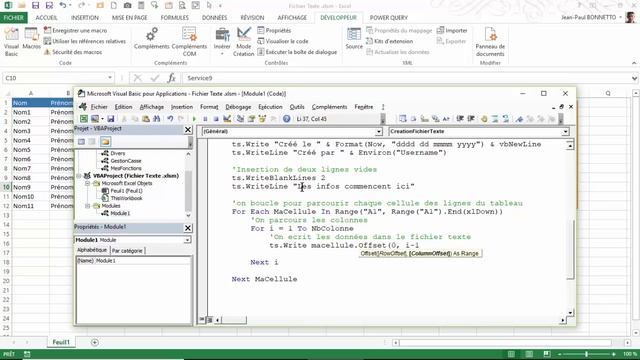The image size is (640, 360).
Task: Switch to Par catégorie properties tab
Action: tap(127, 251)
